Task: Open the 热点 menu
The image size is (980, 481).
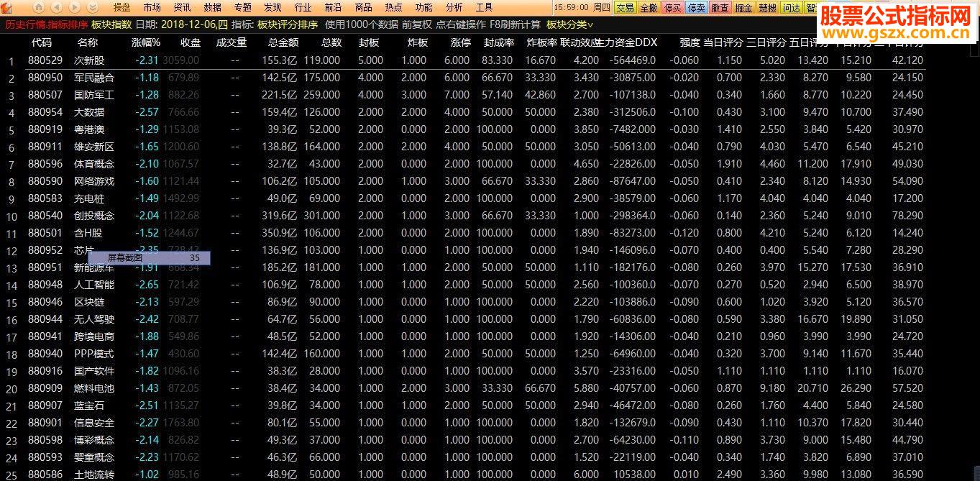Action: (x=394, y=7)
